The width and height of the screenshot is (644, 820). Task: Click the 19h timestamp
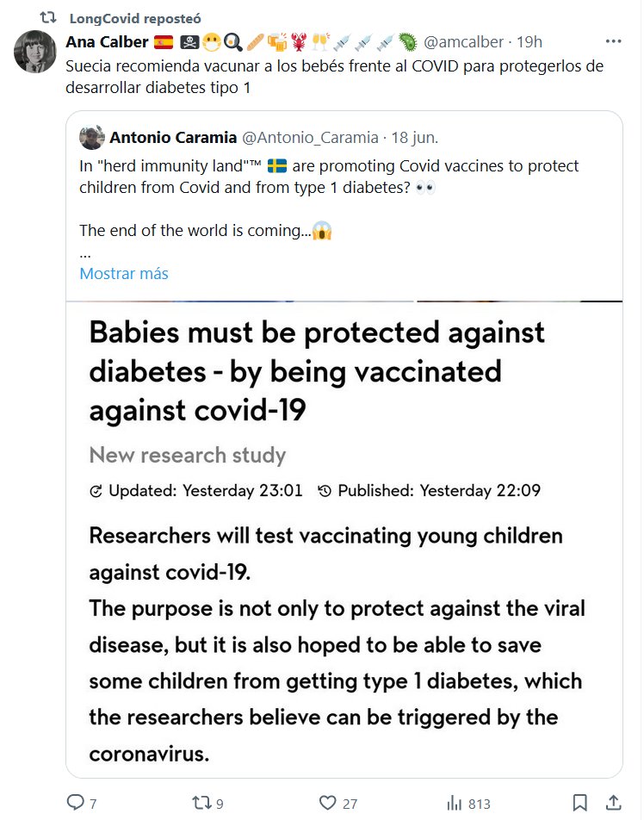(x=529, y=41)
